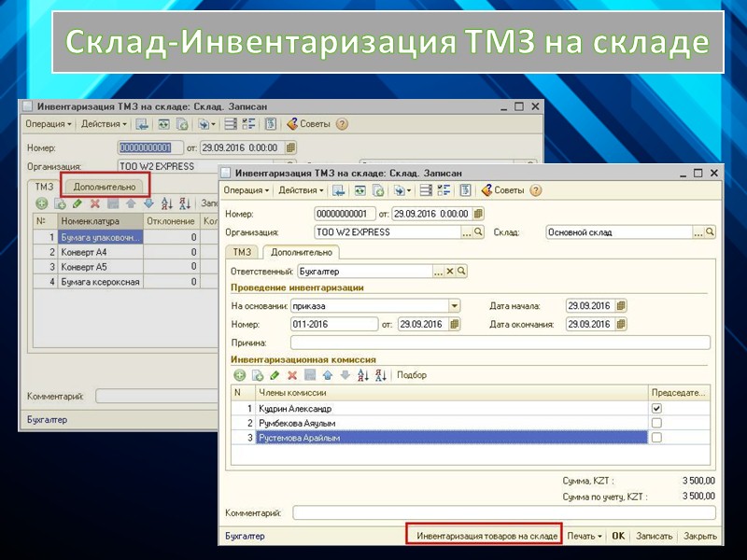This screenshot has width=747, height=560.
Task: Toggle Председатель checkbox for Рустемова Арайлым
Action: [656, 438]
